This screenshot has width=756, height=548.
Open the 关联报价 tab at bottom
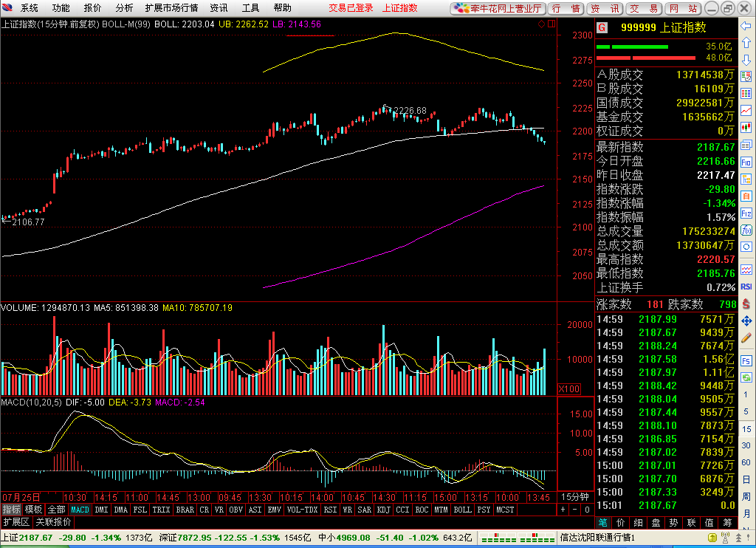coord(53,522)
